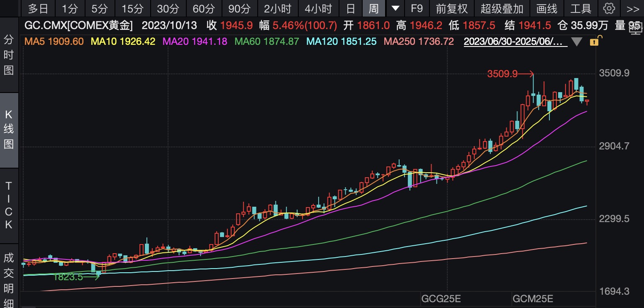Viewport: 644px width, 308px height.
Task: Enable 前复权 price adjustment mode
Action: (x=451, y=8)
